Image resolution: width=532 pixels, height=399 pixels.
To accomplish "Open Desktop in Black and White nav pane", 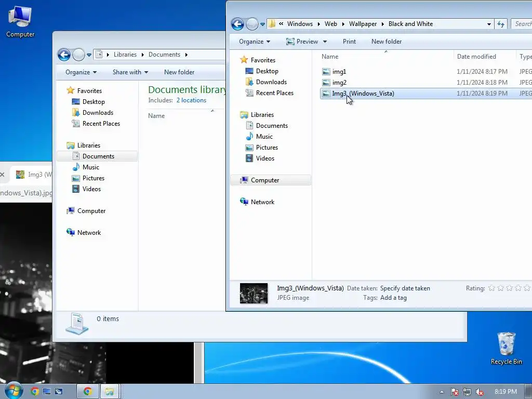I will coord(267,71).
